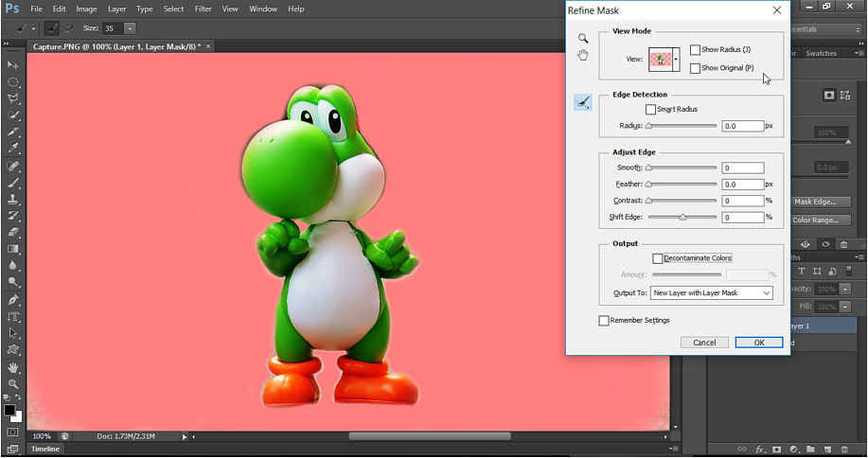The width and height of the screenshot is (868, 458).
Task: Click the Feather value input field
Action: click(743, 185)
